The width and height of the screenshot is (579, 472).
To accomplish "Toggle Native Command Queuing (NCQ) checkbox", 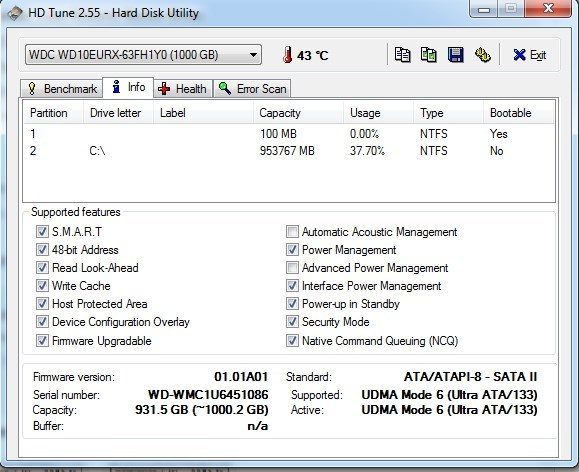I will [x=292, y=341].
